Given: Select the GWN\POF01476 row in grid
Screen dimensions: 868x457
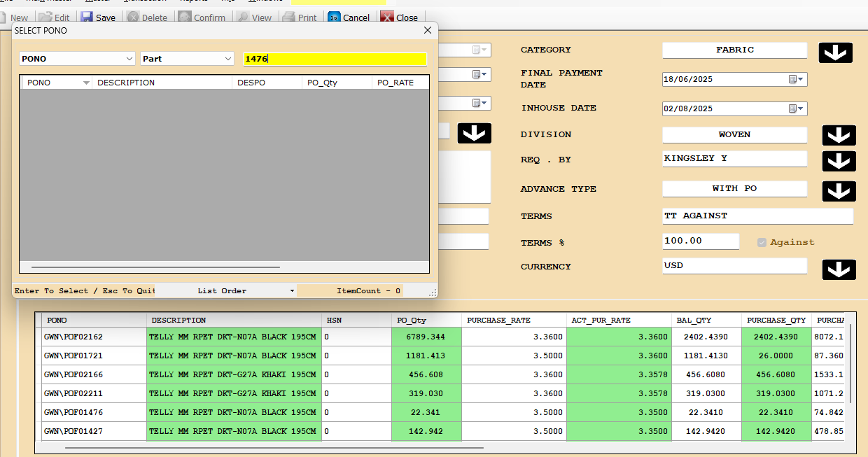Looking at the screenshot, I should 74,412.
